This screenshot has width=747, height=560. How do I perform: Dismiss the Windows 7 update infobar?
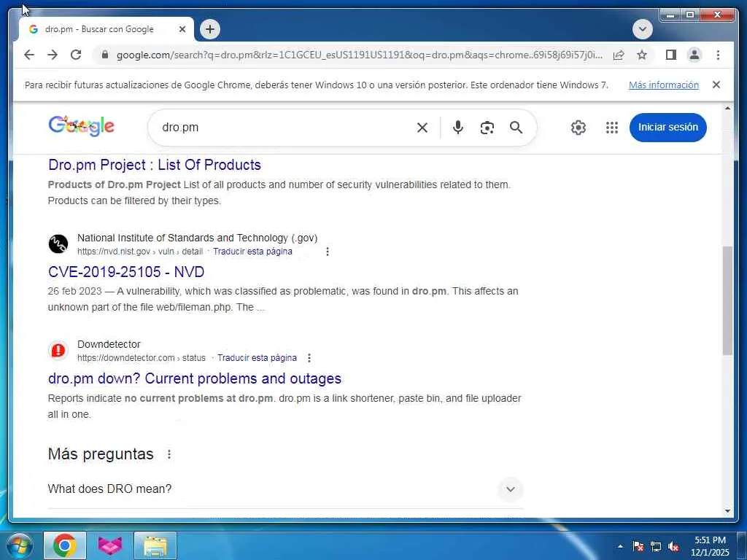tap(716, 85)
